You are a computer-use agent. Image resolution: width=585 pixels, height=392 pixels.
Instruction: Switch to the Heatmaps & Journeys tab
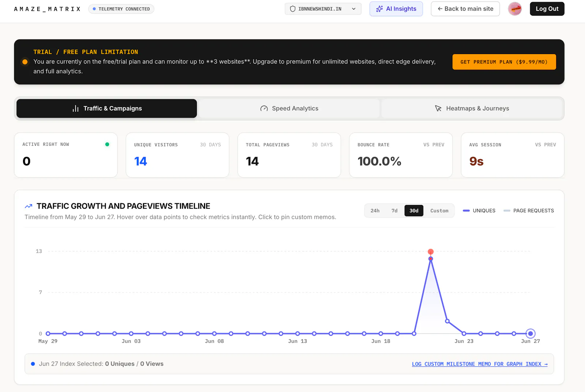(x=472, y=109)
